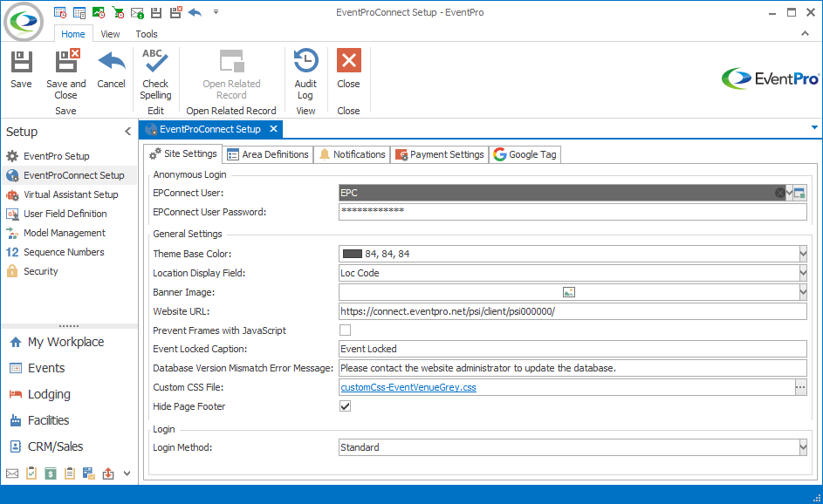The width and height of the screenshot is (823, 504).
Task: Expand EPConnect User dropdown
Action: pos(790,193)
